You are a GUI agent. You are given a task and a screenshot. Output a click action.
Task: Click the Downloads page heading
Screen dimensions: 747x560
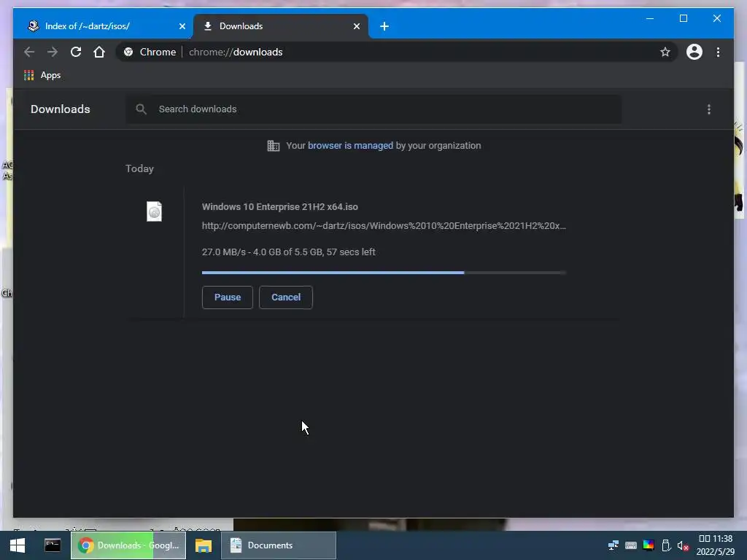(x=61, y=109)
